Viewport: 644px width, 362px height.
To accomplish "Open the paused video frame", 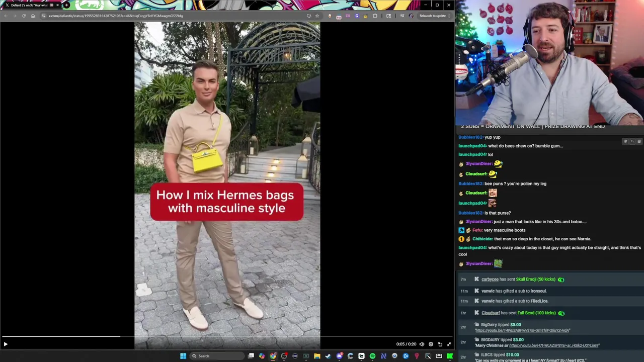I will pos(227,186).
